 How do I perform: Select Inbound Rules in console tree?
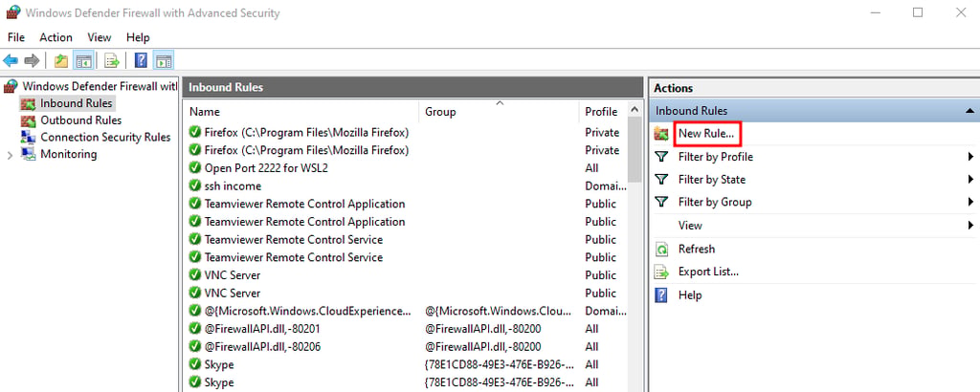[76, 103]
